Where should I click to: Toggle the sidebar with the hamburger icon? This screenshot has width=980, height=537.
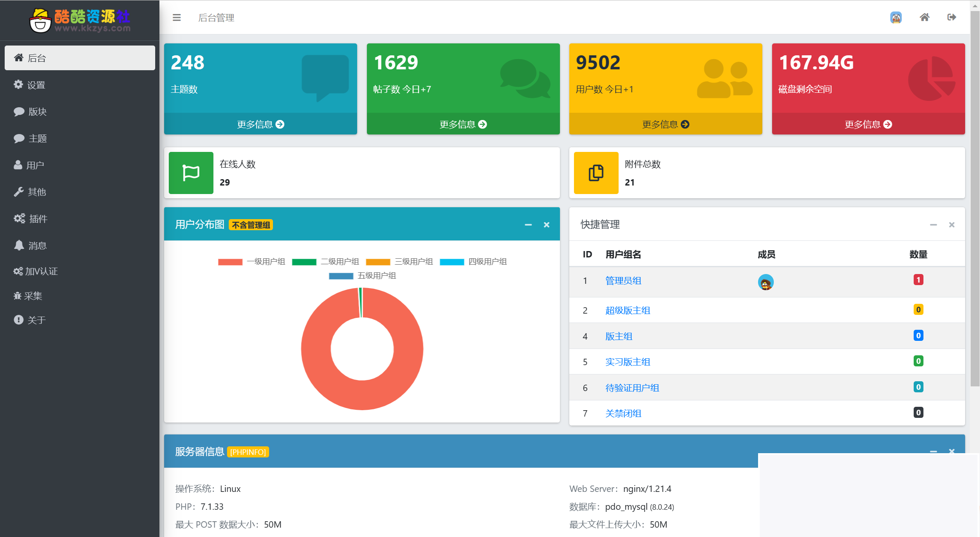(176, 17)
